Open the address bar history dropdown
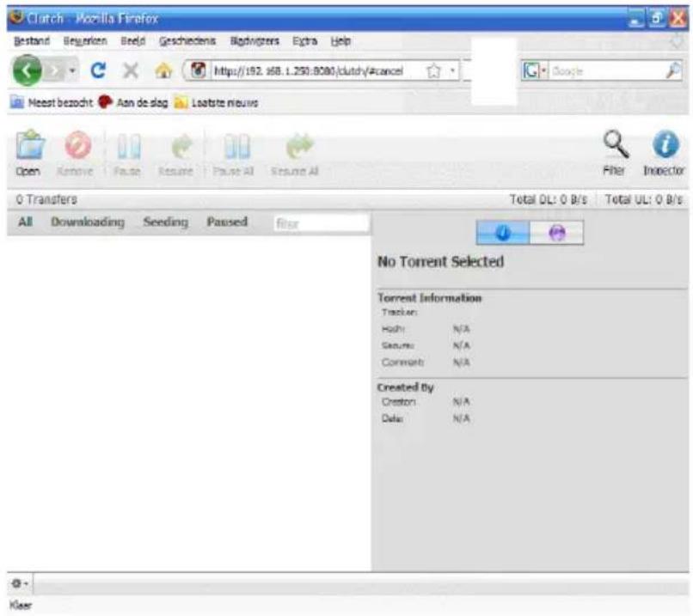Viewport: 693px width, 616px height. click(x=452, y=70)
